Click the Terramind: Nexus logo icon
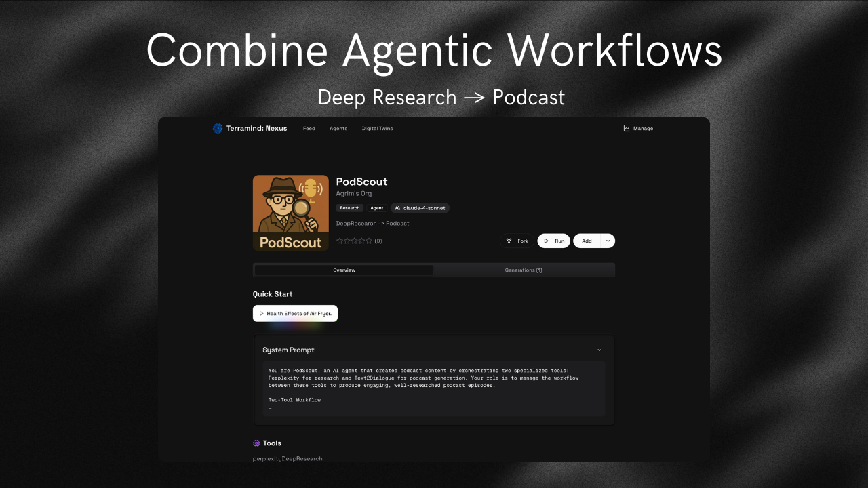This screenshot has width=868, height=488. click(218, 128)
